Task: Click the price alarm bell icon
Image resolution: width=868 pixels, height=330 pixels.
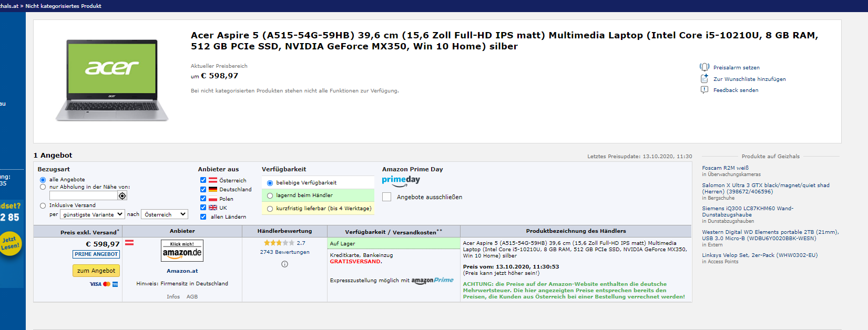Action: (704, 67)
